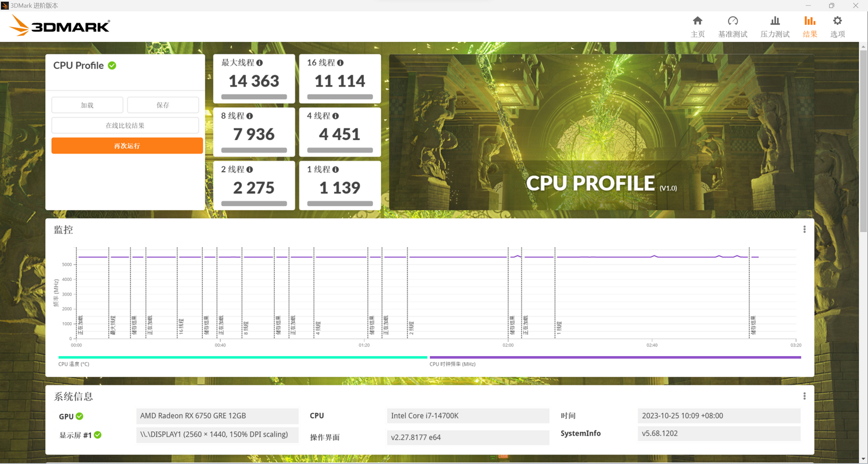Click 在线比较结果 compare online button
The image size is (868, 464).
(125, 125)
